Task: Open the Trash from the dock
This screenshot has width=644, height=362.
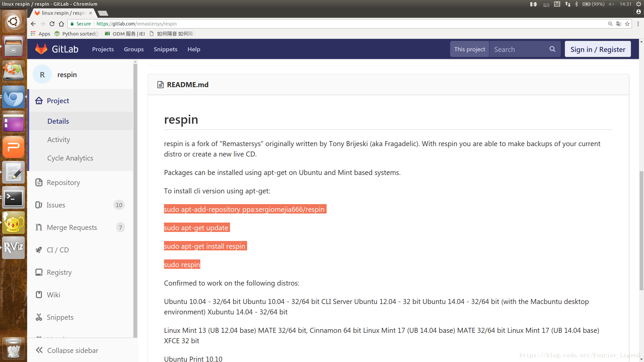Action: tap(13, 349)
